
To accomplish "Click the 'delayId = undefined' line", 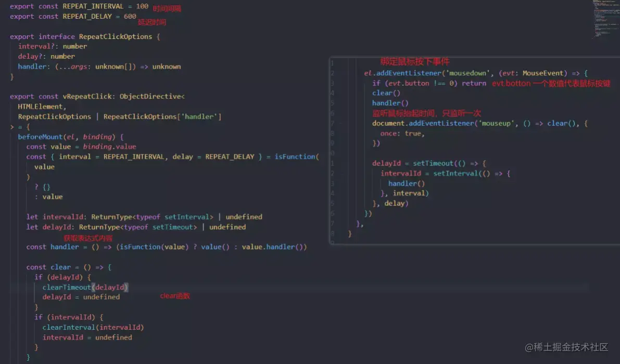I will pos(81,297).
